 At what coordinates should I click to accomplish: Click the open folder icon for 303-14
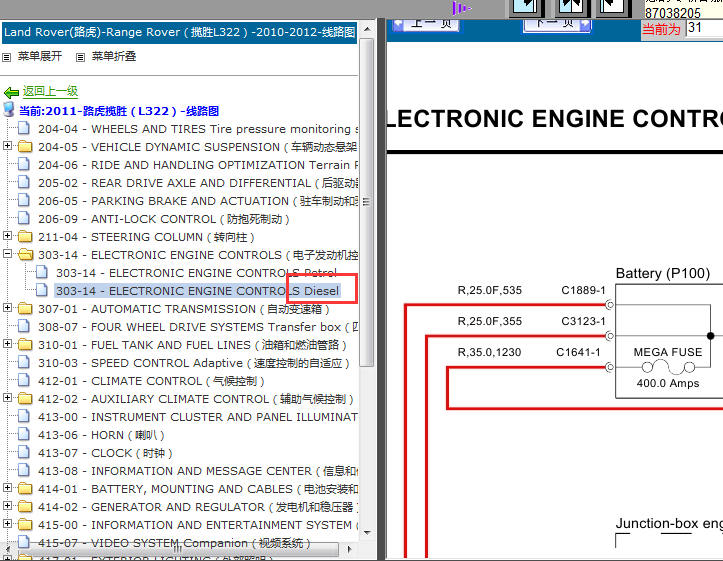(26, 254)
